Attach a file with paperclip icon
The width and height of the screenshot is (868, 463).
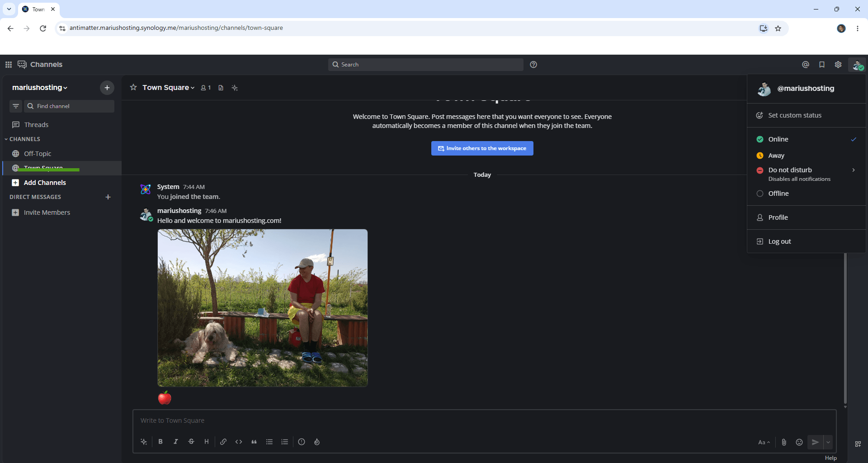(x=784, y=442)
